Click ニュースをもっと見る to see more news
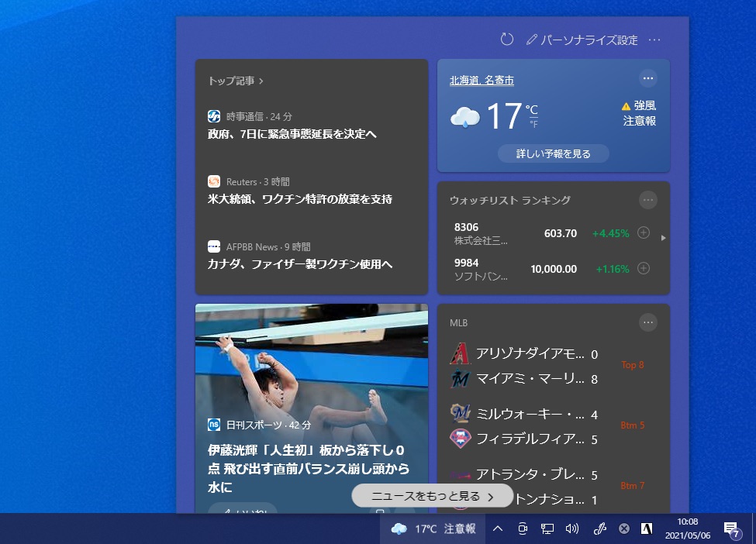Image resolution: width=756 pixels, height=544 pixels. [x=432, y=496]
